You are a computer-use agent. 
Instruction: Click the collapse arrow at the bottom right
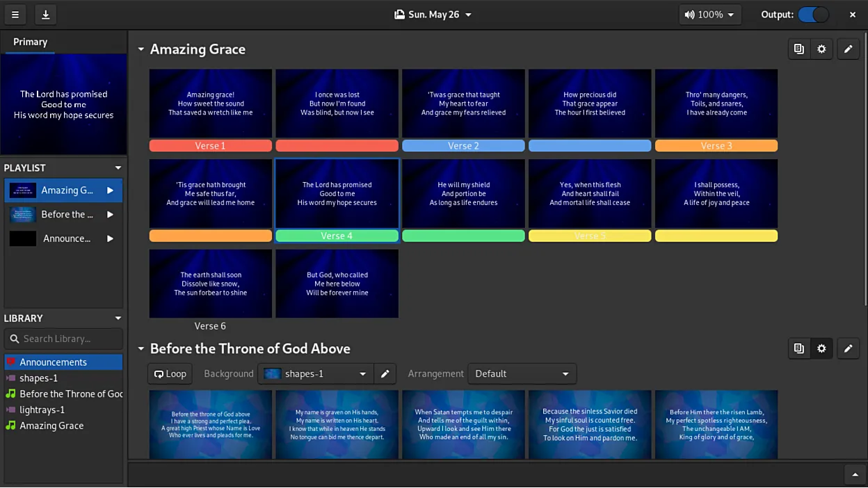[x=855, y=474]
